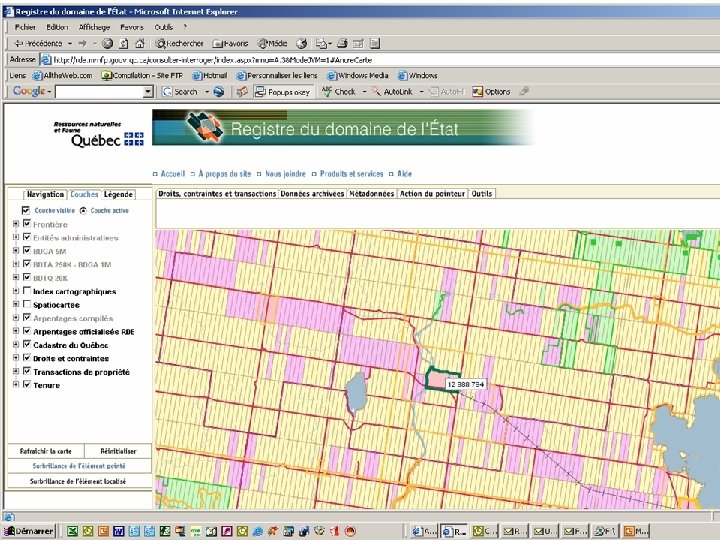This screenshot has height=540, width=720.
Task: Enable the Index cartographiques layer checkbox
Action: point(27,291)
